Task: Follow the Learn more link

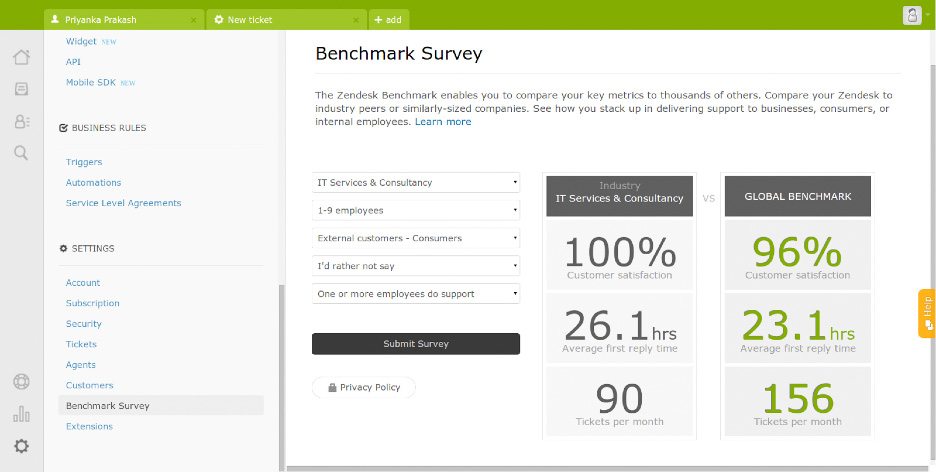Action: pyautogui.click(x=443, y=122)
